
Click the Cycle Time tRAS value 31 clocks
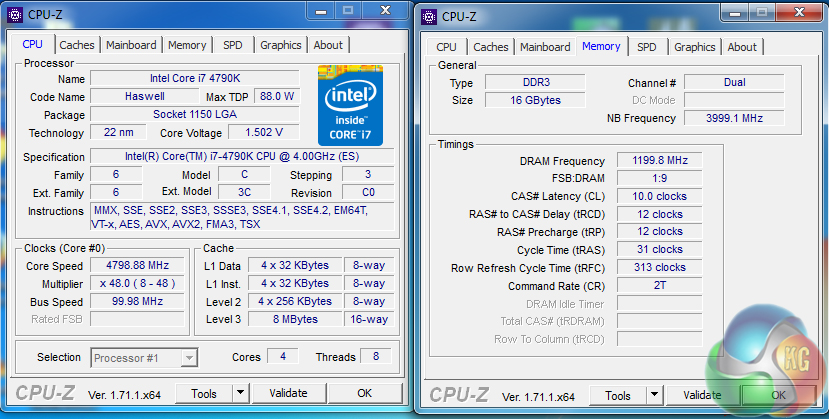[x=660, y=249]
